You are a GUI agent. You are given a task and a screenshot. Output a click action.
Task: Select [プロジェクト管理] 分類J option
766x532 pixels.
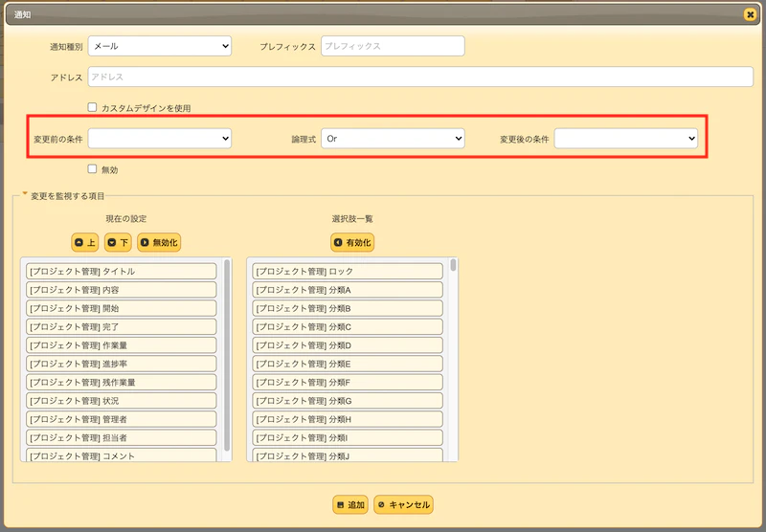(x=348, y=455)
